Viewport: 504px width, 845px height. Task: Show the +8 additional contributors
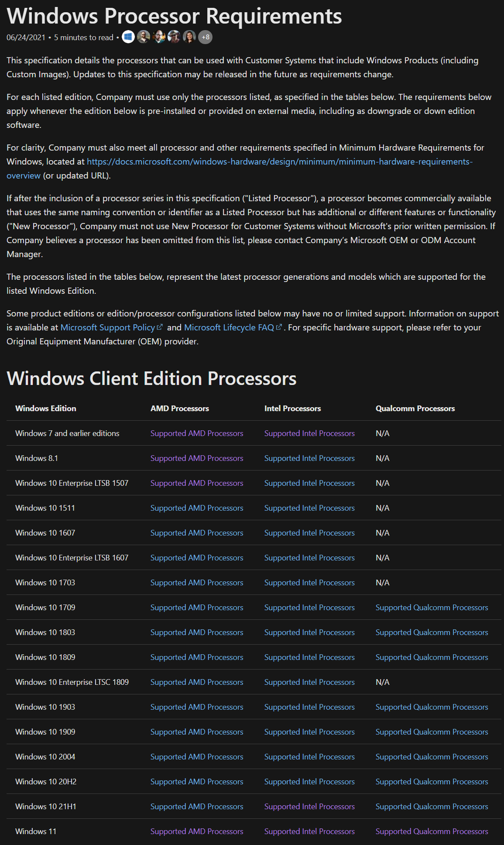(205, 37)
